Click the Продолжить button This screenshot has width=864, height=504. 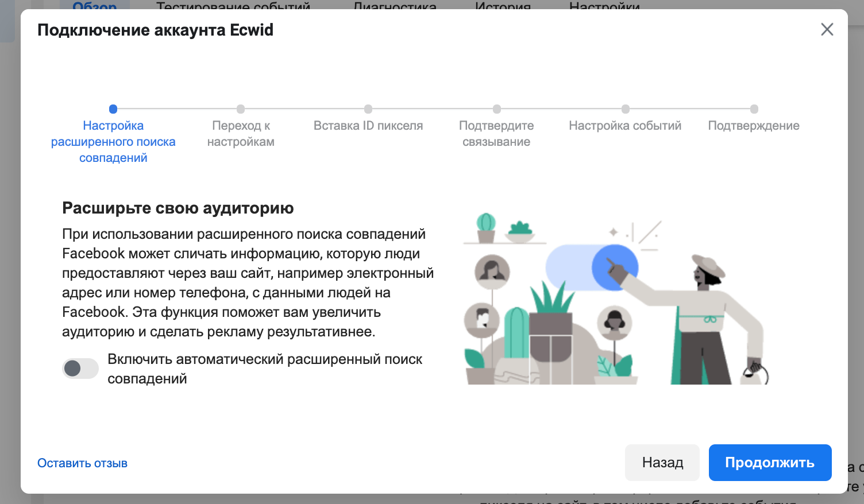point(770,463)
